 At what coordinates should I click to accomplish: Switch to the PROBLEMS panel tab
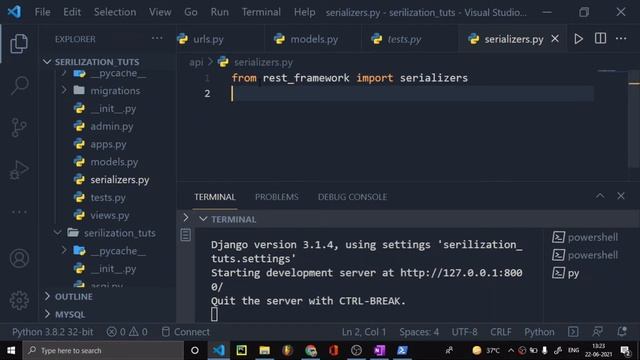pos(277,197)
